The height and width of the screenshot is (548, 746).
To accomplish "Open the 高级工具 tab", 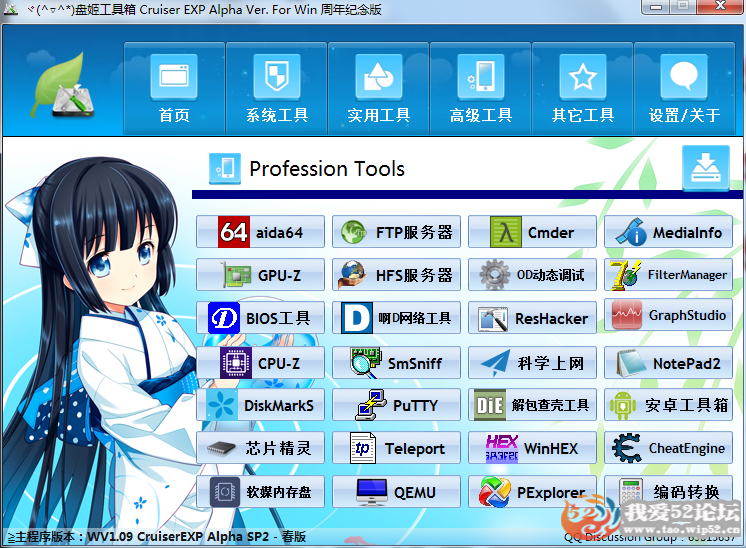I will pyautogui.click(x=481, y=89).
